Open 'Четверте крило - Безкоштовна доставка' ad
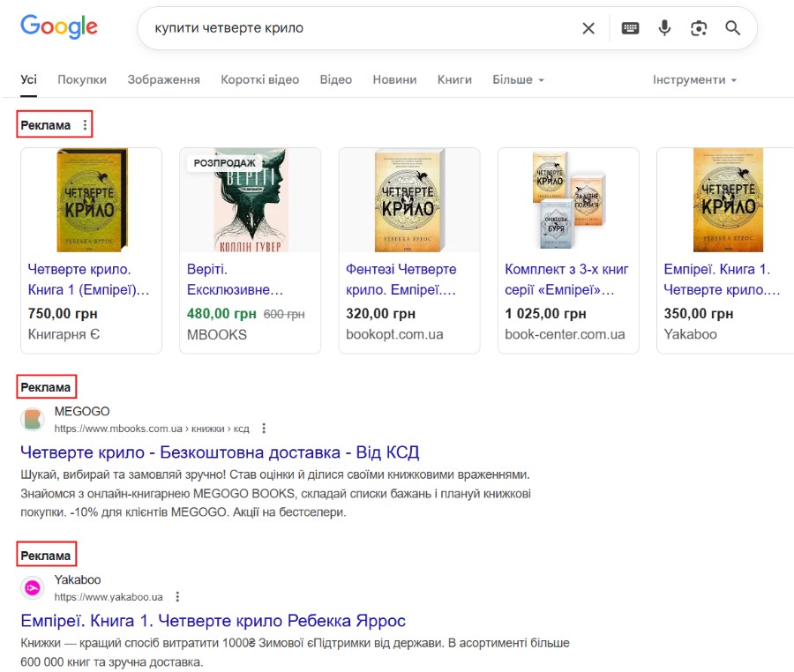This screenshot has height=672, width=794. point(220,452)
